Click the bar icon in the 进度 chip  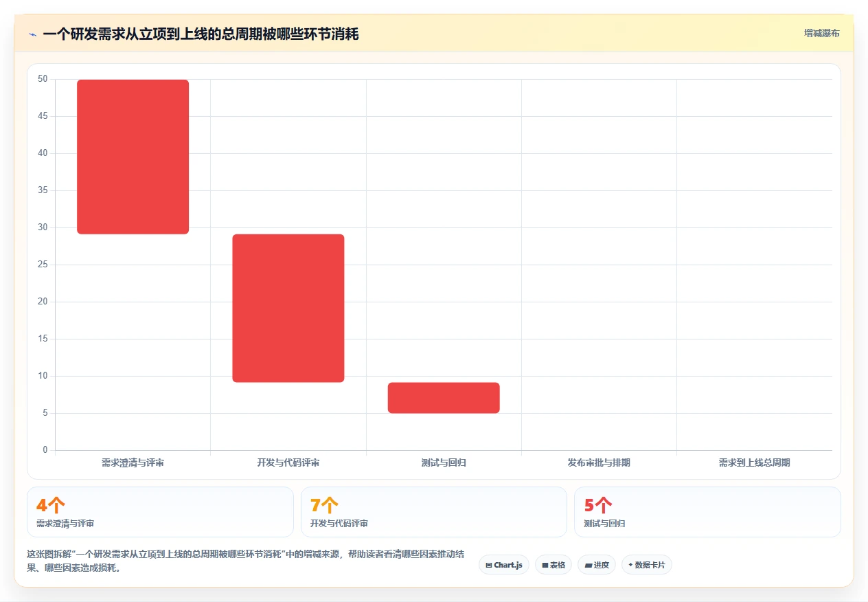point(589,565)
